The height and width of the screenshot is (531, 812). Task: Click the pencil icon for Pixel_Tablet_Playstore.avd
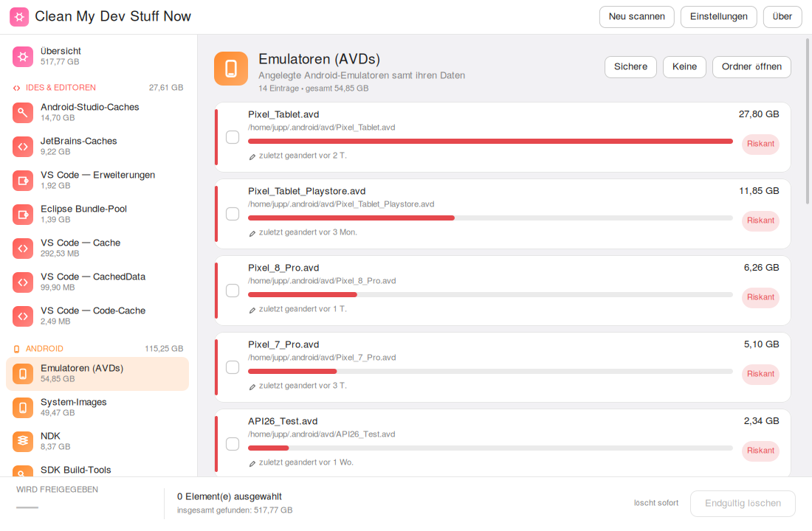[252, 233]
